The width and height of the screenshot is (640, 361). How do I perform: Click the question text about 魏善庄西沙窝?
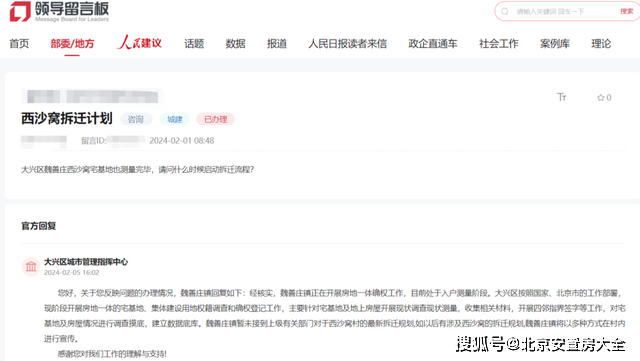coord(138,169)
